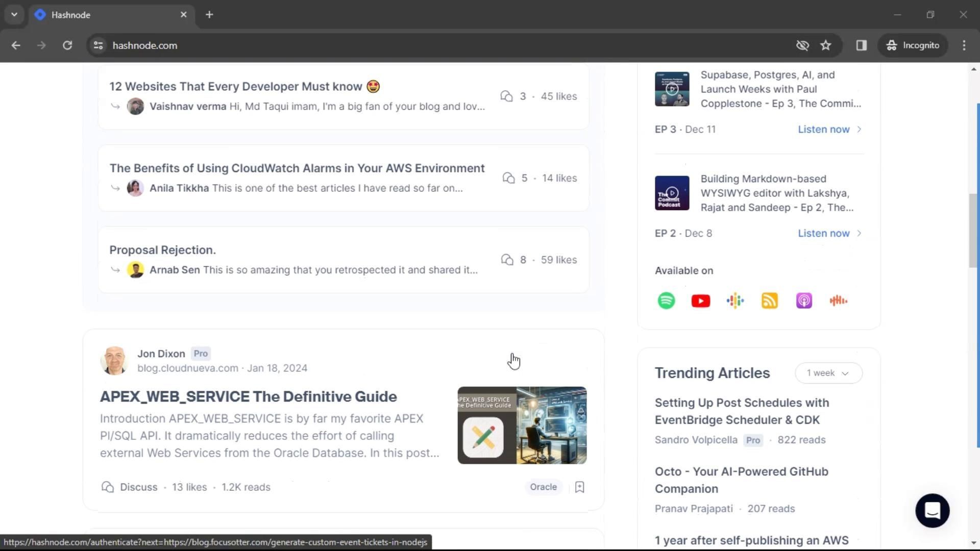Bookmark the APEX_WEB_SERVICE article
The image size is (980, 551).
coord(579,487)
